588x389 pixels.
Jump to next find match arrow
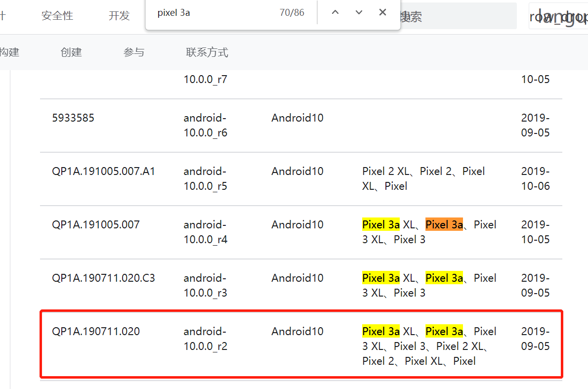coord(359,12)
